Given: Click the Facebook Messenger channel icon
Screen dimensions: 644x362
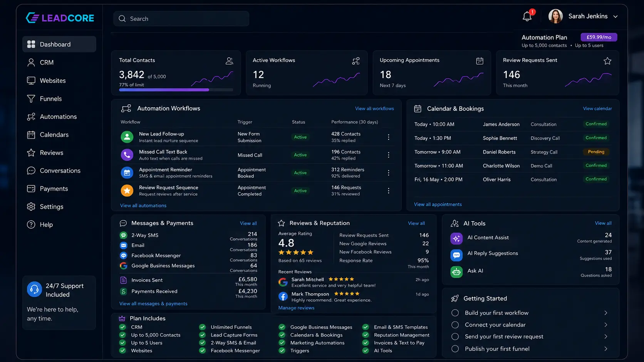Looking at the screenshot, I should [x=124, y=255].
